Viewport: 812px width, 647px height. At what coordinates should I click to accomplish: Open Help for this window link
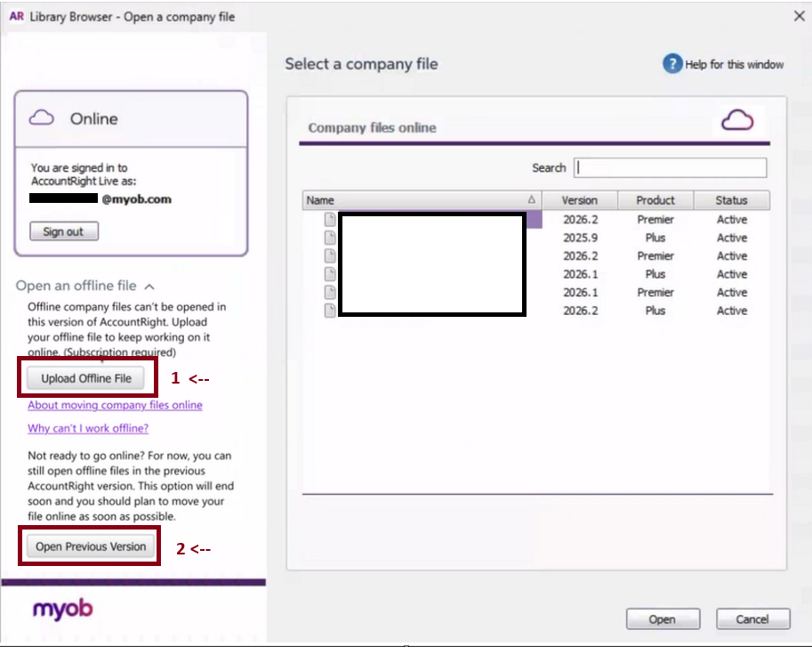click(x=734, y=64)
